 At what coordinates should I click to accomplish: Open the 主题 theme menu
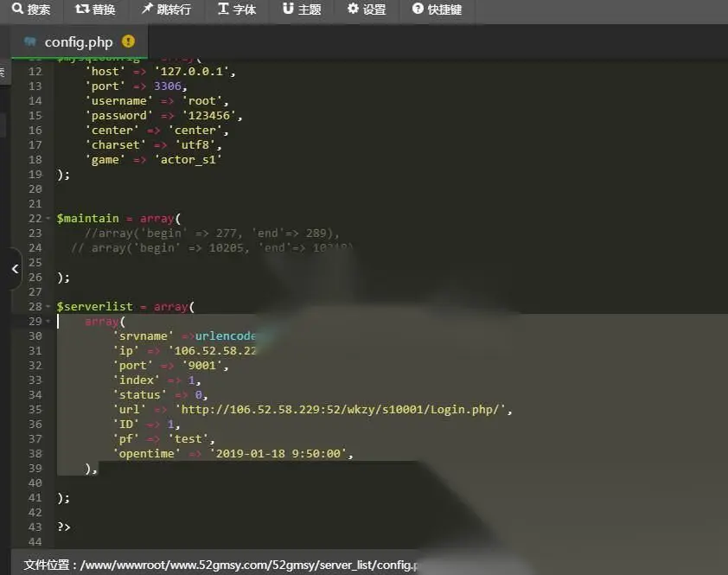click(302, 10)
